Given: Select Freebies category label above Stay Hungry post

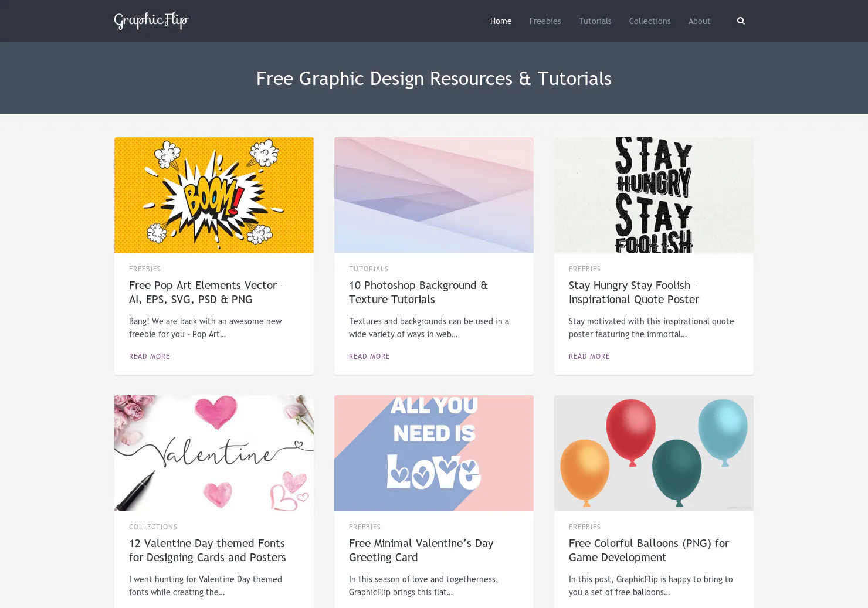Looking at the screenshot, I should [585, 269].
